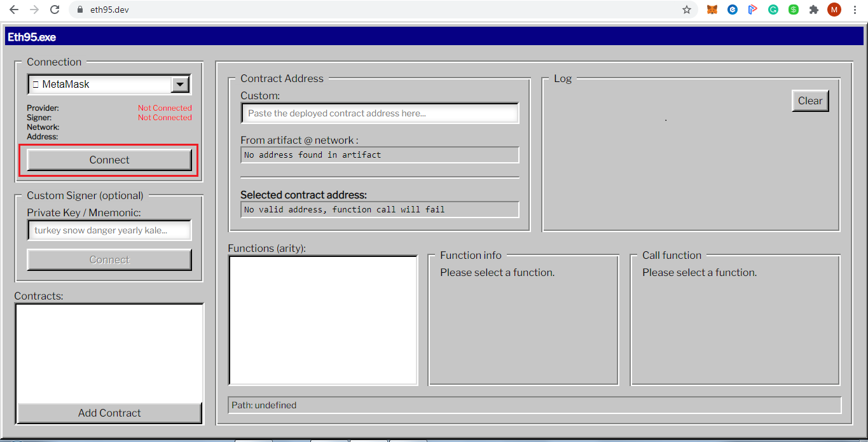Viewport: 868px width, 442px height.
Task: Click the blue circular browser extension icon
Action: [x=733, y=10]
